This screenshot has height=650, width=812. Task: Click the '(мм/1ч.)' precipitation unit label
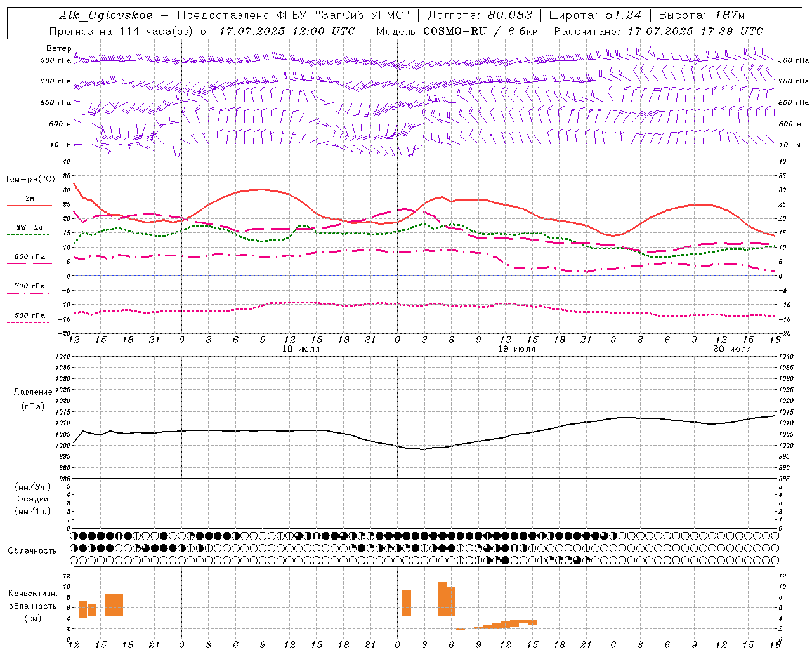coord(33,511)
